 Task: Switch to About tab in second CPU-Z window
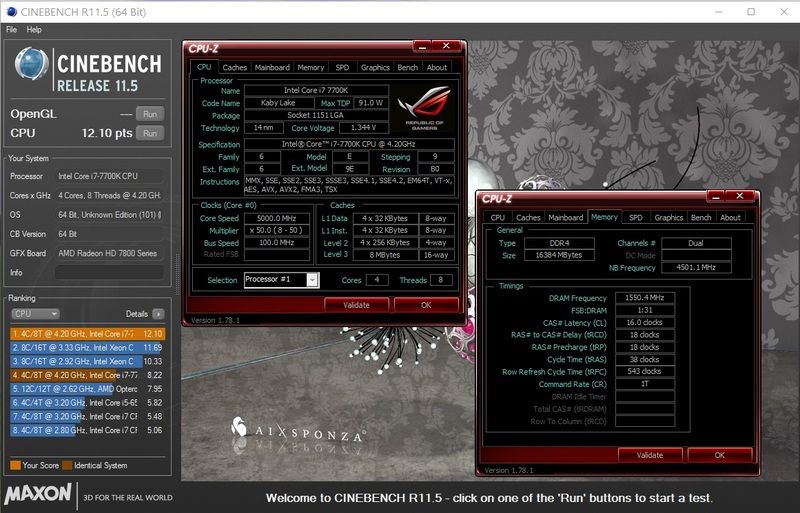730,217
